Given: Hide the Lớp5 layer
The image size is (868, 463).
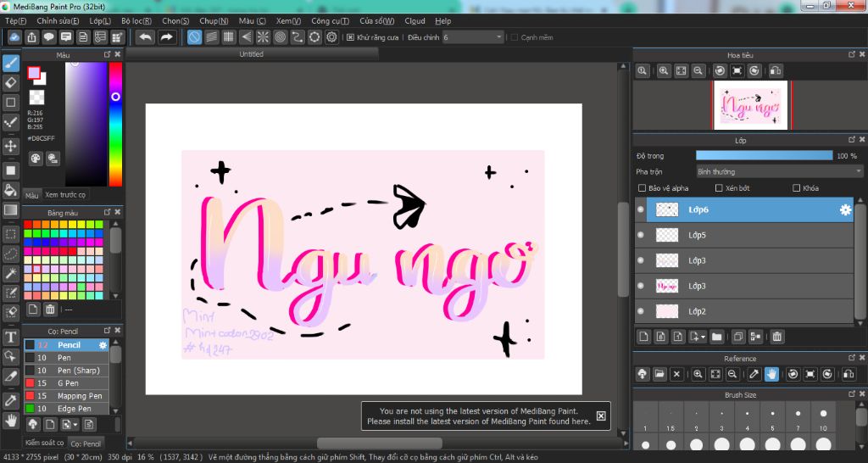Looking at the screenshot, I should (641, 235).
